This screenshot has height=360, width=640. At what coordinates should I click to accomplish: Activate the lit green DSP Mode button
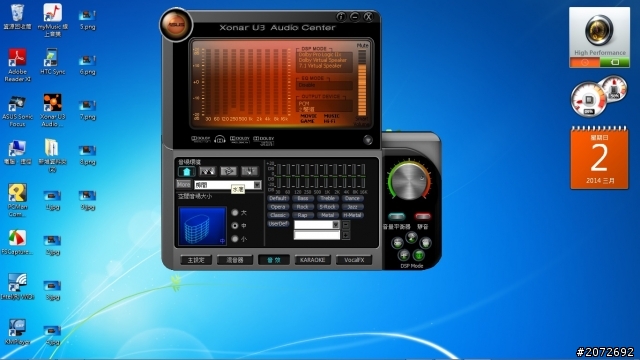coord(419,256)
